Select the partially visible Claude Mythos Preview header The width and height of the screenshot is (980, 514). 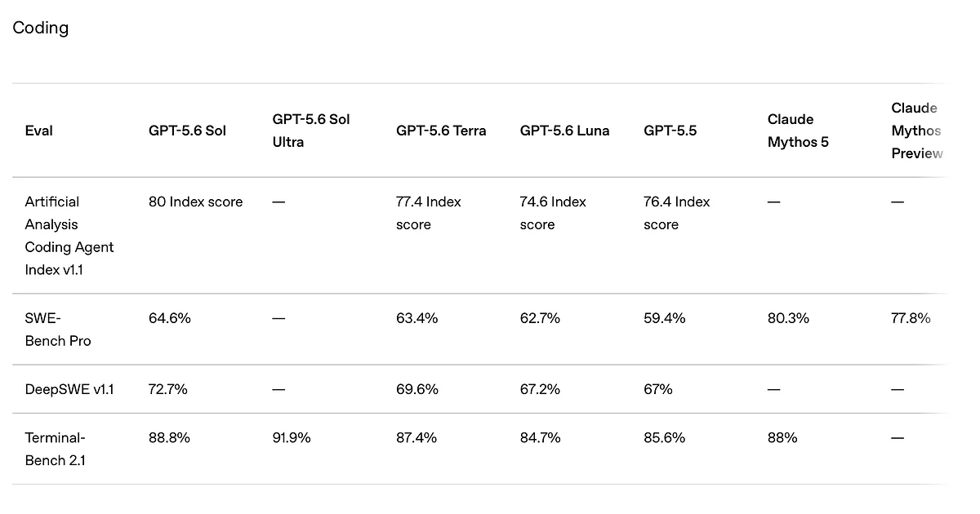coord(917,131)
